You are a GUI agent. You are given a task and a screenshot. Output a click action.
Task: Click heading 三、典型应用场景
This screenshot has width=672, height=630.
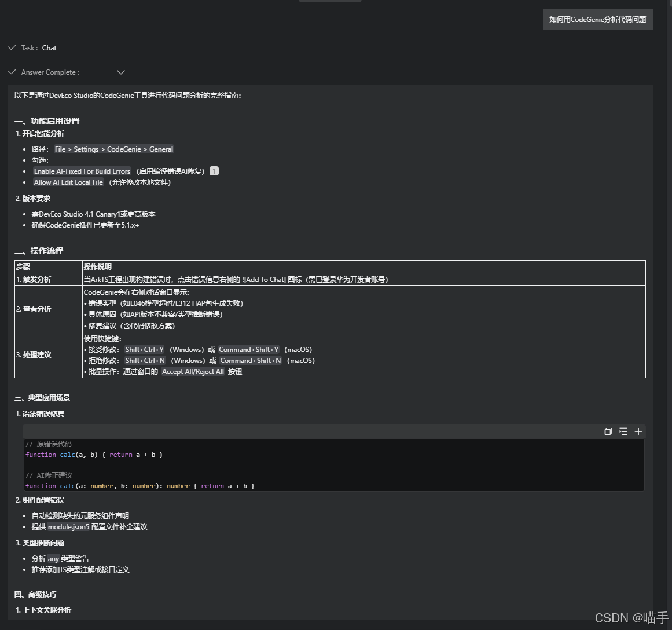point(42,398)
